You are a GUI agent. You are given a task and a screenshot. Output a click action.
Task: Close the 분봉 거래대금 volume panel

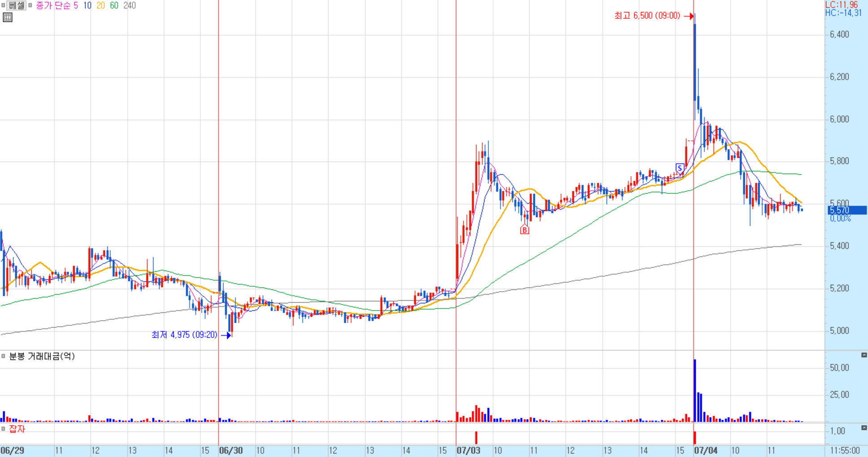(864, 356)
